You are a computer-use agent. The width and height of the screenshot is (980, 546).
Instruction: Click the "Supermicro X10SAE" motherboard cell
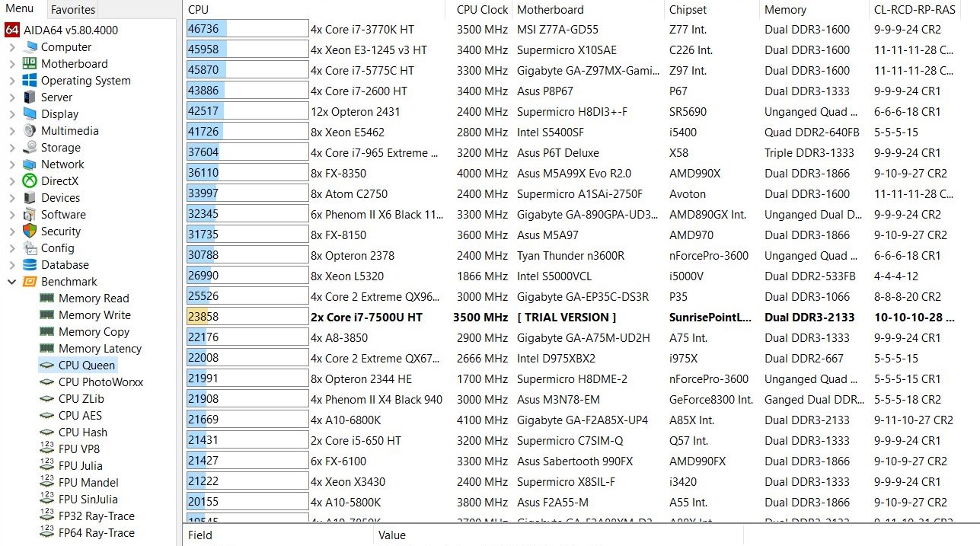[x=567, y=49]
